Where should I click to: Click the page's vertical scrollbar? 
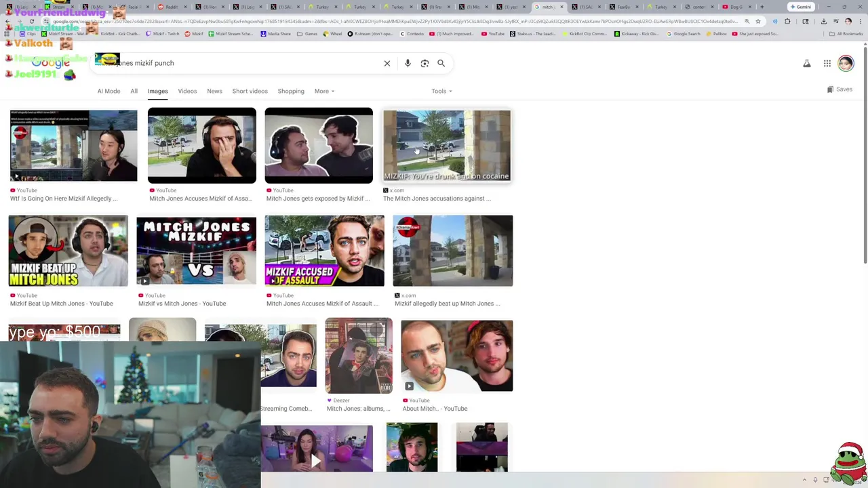click(x=865, y=156)
